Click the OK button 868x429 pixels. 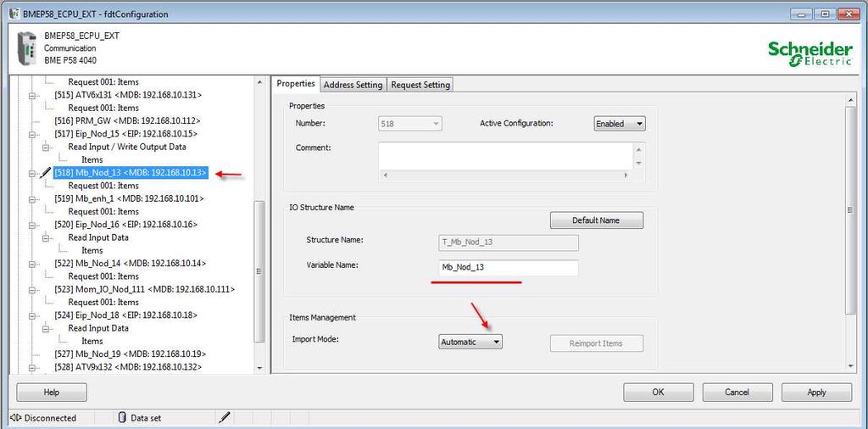pyautogui.click(x=658, y=392)
